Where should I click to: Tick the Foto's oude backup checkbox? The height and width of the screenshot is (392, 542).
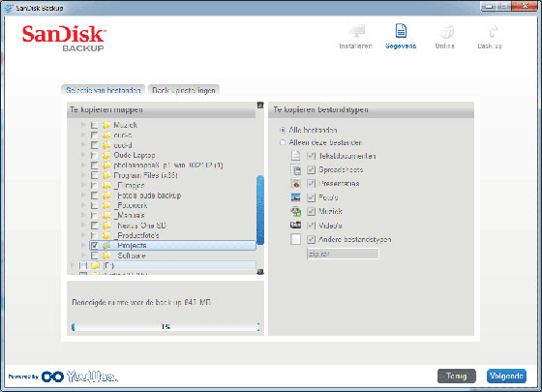95,196
